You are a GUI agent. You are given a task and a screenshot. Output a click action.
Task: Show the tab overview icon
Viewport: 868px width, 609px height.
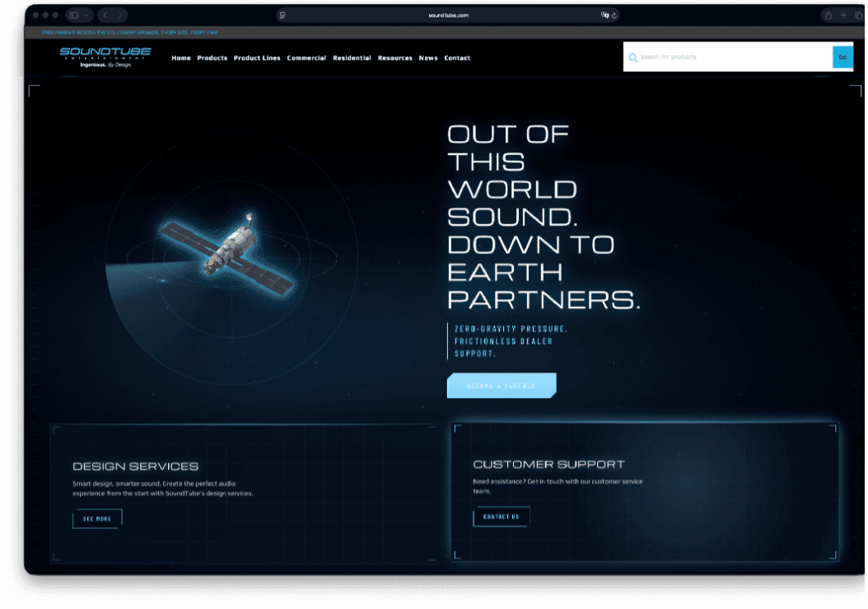[x=859, y=15]
